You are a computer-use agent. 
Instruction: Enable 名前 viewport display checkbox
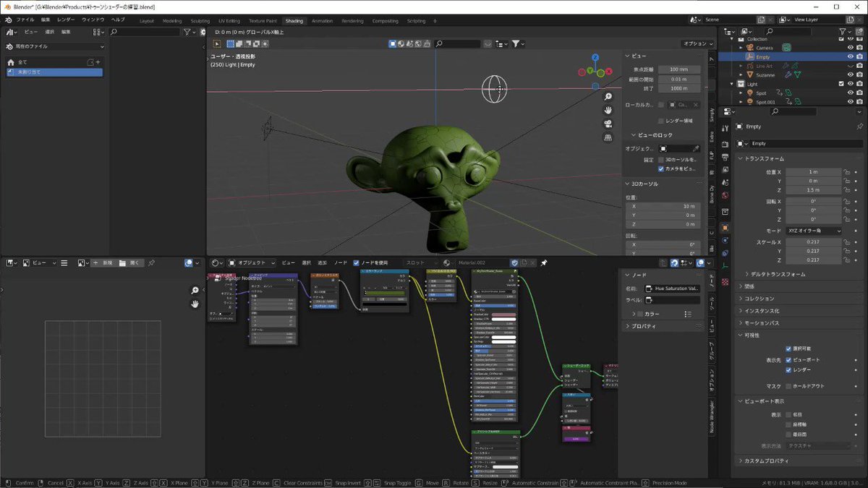point(789,414)
